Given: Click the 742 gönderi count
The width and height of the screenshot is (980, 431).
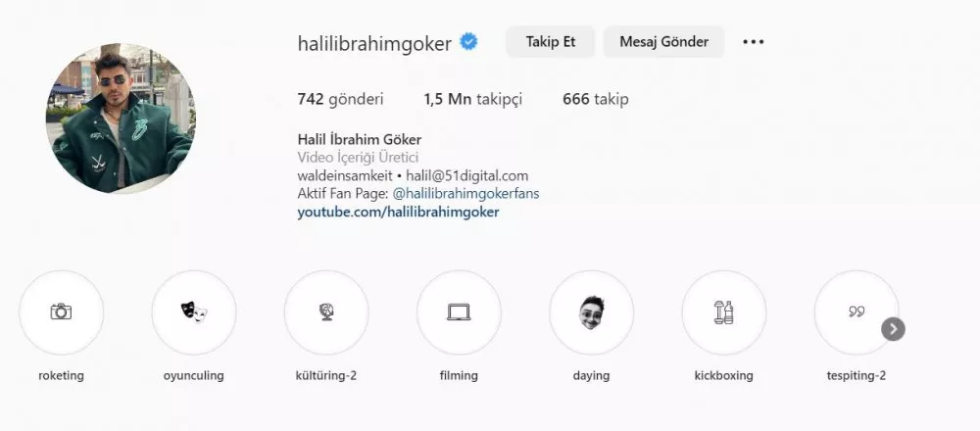Looking at the screenshot, I should coord(341,99).
